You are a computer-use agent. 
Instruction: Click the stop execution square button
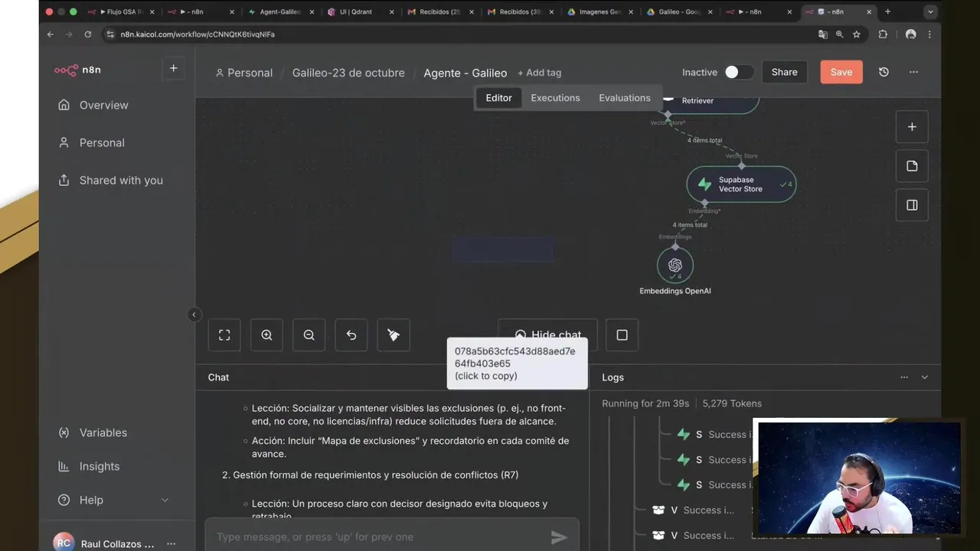tap(622, 335)
